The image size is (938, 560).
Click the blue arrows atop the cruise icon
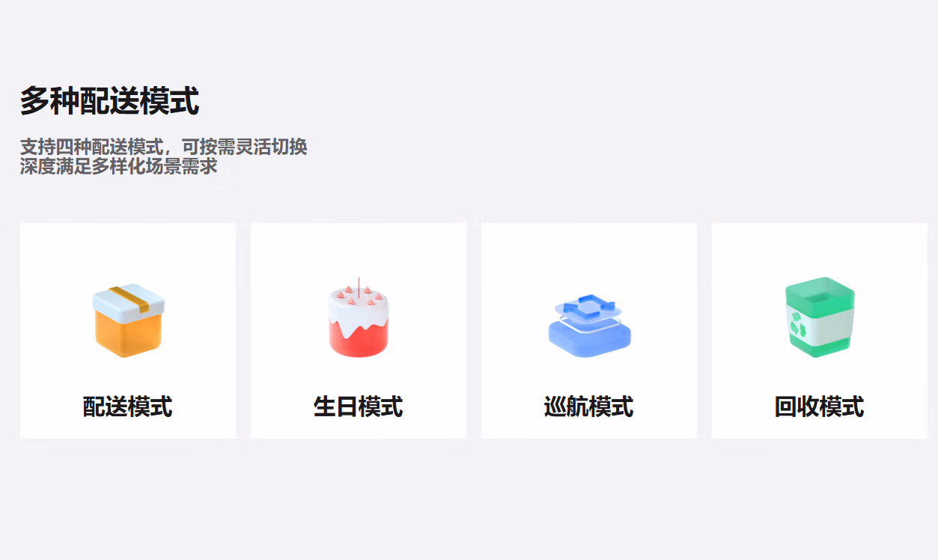[589, 305]
